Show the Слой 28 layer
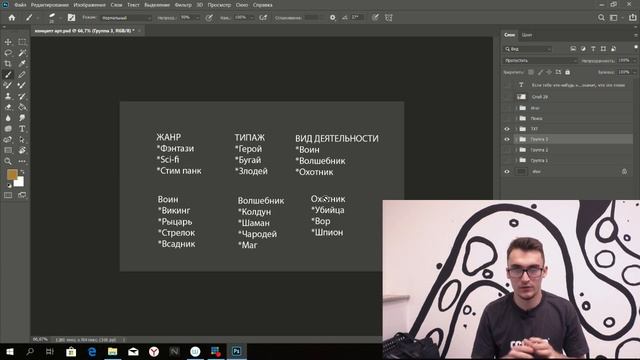 click(x=507, y=97)
